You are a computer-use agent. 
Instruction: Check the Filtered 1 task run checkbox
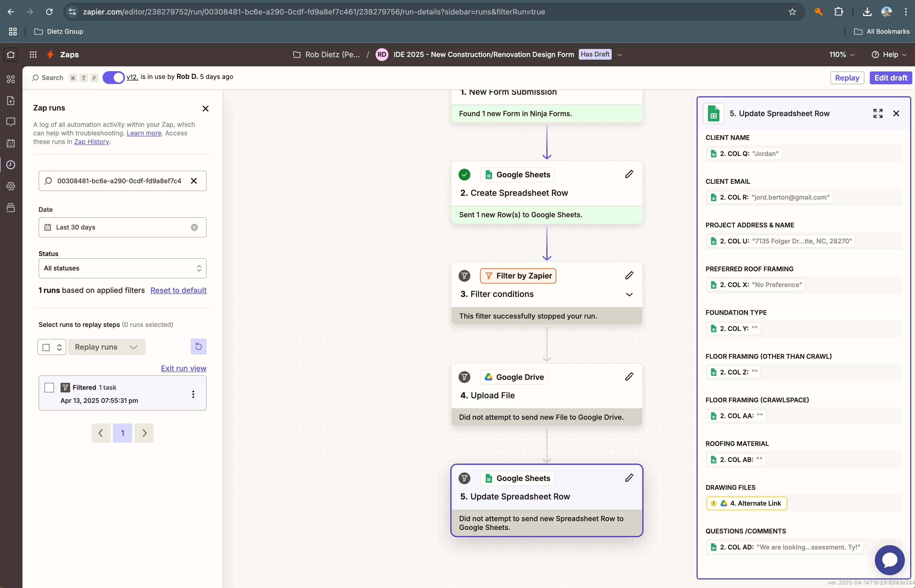[49, 388]
